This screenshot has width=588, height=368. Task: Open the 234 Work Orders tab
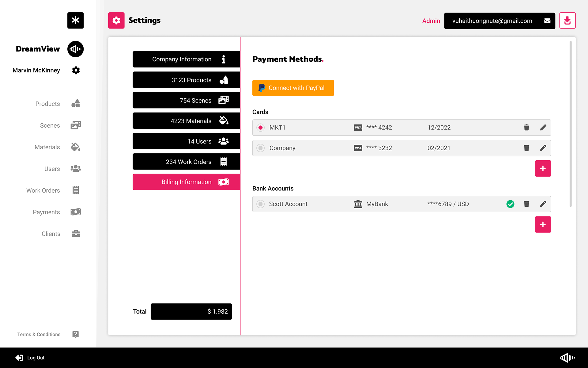(x=186, y=162)
